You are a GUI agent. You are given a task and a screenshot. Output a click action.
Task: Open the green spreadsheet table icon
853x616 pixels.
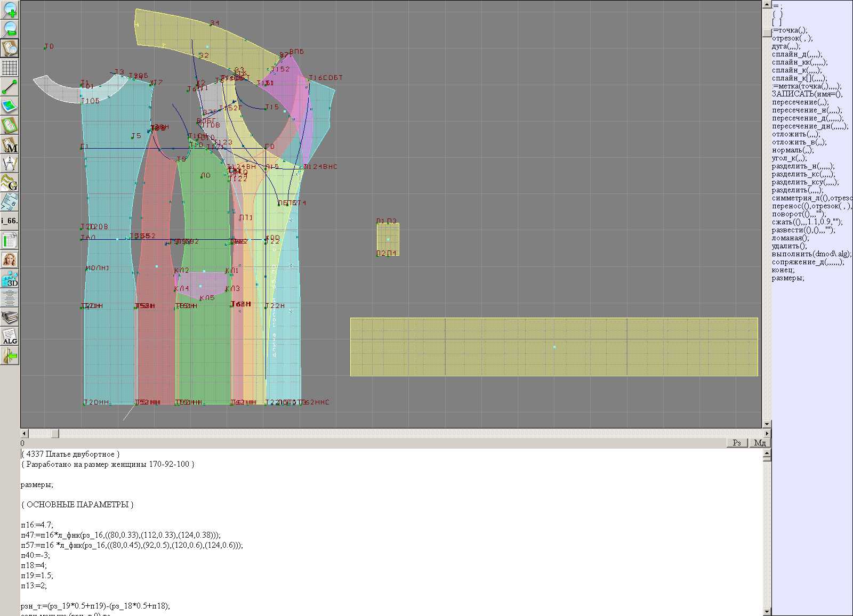pyautogui.click(x=10, y=240)
